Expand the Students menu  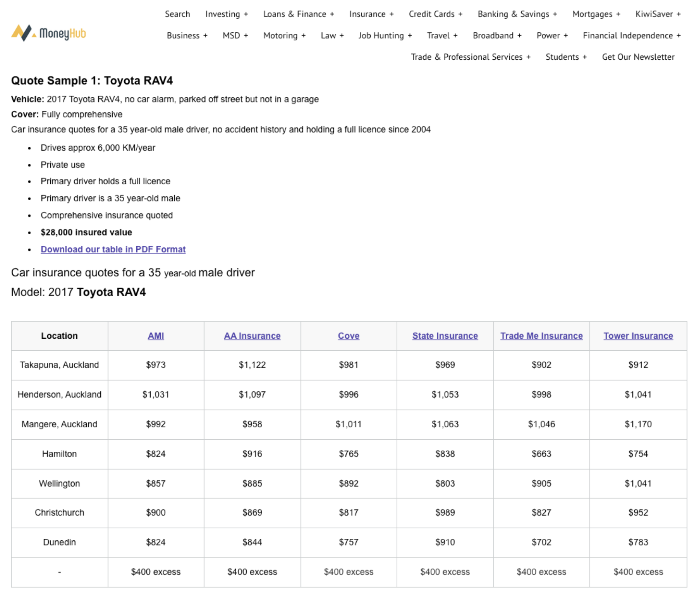[566, 57]
